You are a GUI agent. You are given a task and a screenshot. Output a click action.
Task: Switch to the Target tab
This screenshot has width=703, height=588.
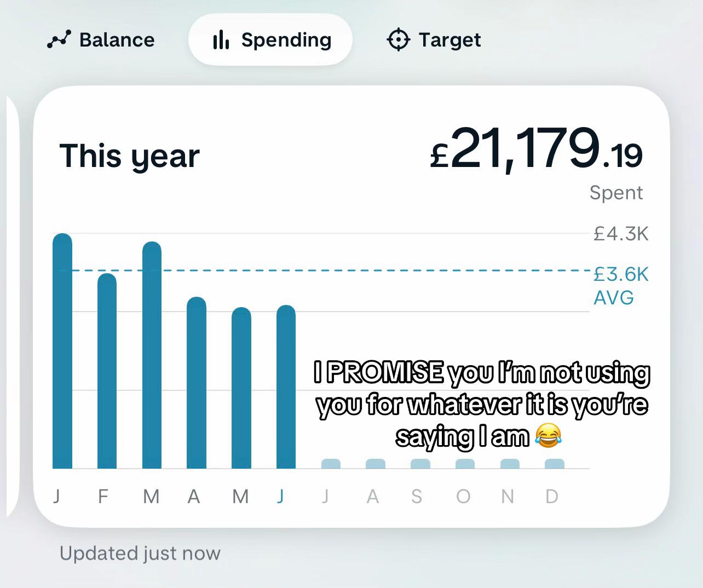coord(434,40)
